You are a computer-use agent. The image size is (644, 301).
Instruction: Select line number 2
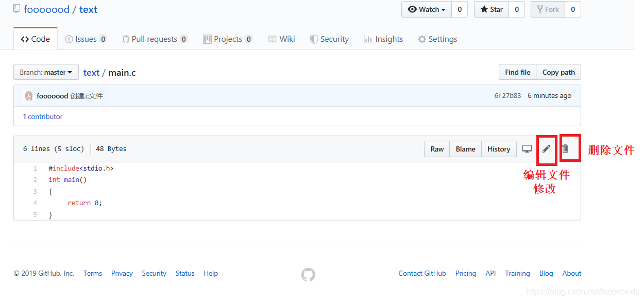(35, 180)
